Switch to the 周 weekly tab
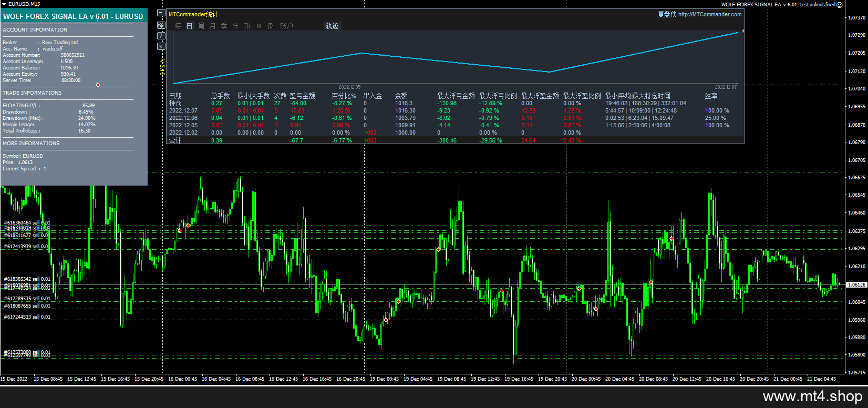Image resolution: width=868 pixels, height=408 pixels. pos(201,26)
